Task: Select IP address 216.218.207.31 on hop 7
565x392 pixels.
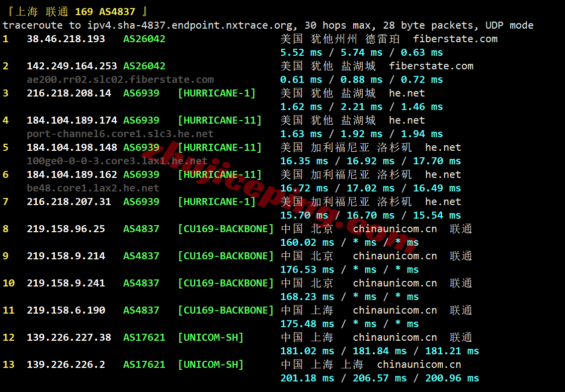Action: click(69, 202)
